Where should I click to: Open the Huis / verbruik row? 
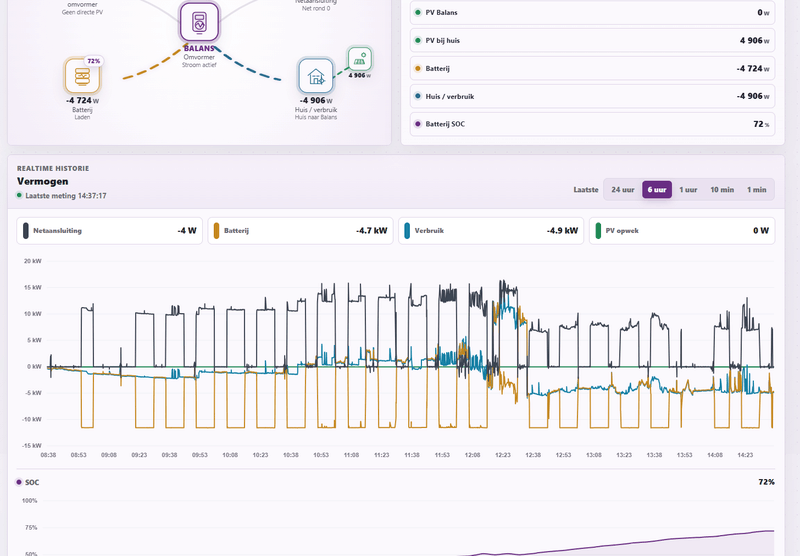pyautogui.click(x=592, y=96)
